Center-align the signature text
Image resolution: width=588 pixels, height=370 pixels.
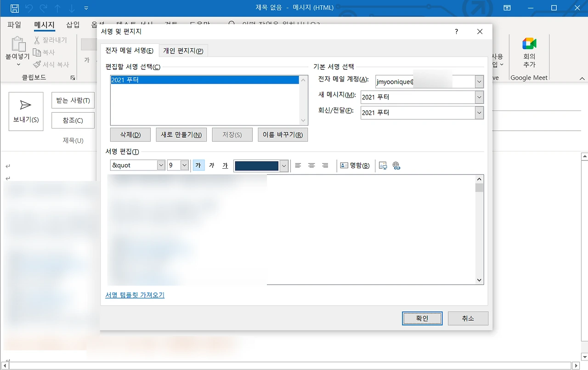click(x=311, y=165)
